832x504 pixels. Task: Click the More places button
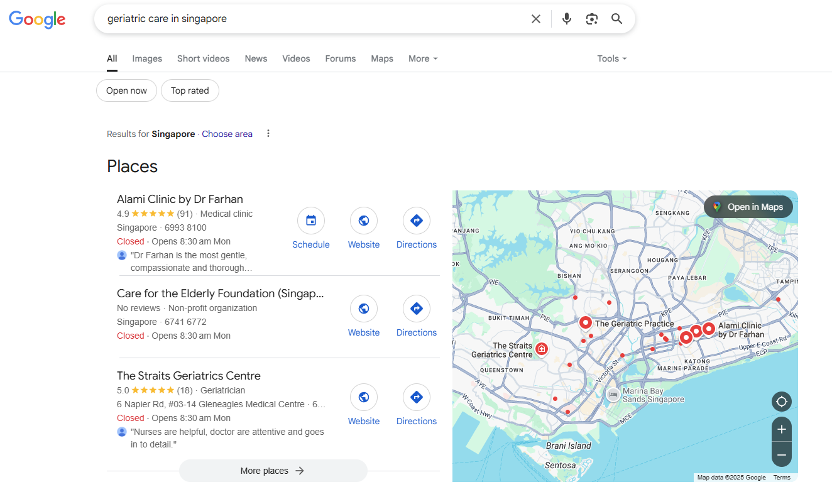[x=273, y=471]
